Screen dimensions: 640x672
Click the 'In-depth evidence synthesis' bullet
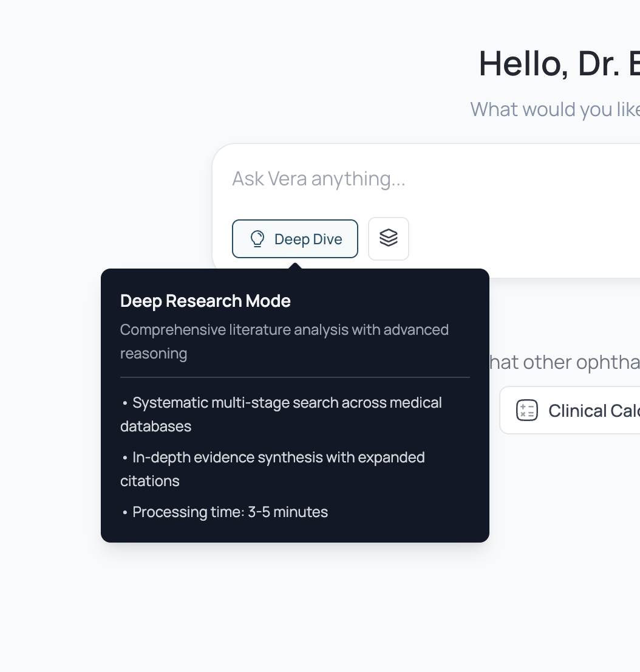278,458
